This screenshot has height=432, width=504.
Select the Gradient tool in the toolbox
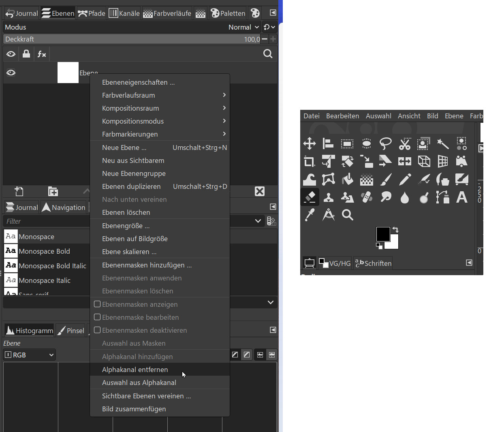coord(367,179)
